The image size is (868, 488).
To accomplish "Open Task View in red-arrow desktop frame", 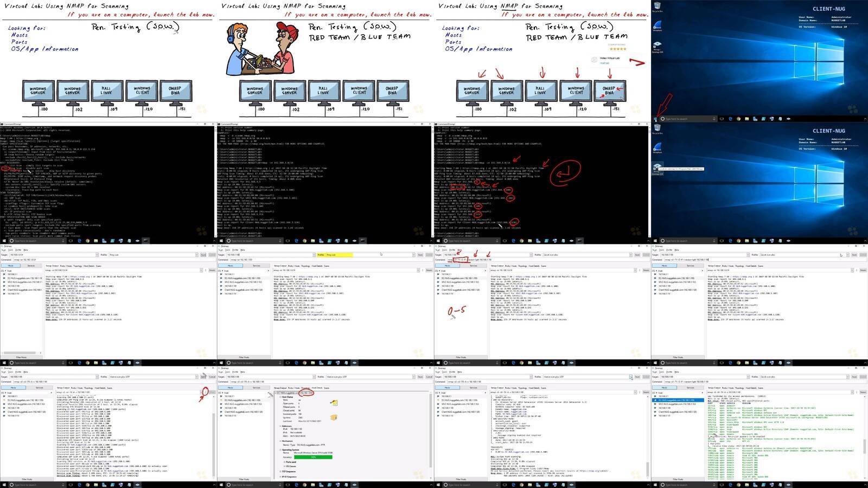I will click(722, 119).
